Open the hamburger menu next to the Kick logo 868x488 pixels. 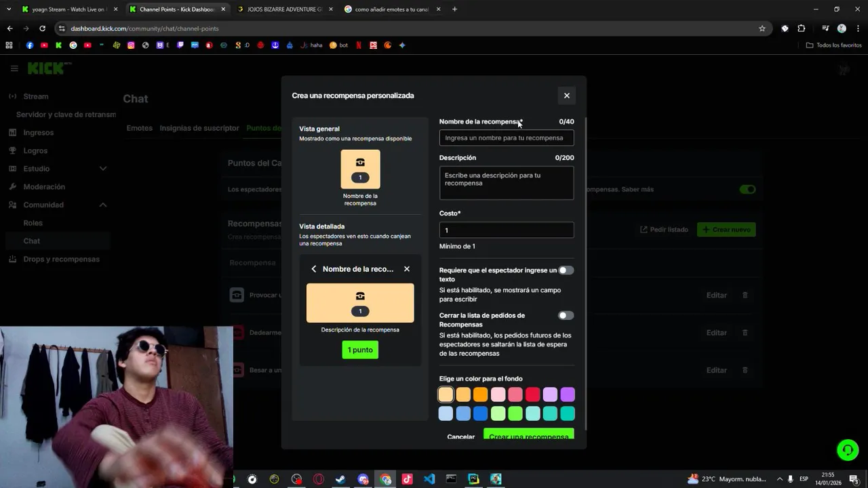coord(14,68)
